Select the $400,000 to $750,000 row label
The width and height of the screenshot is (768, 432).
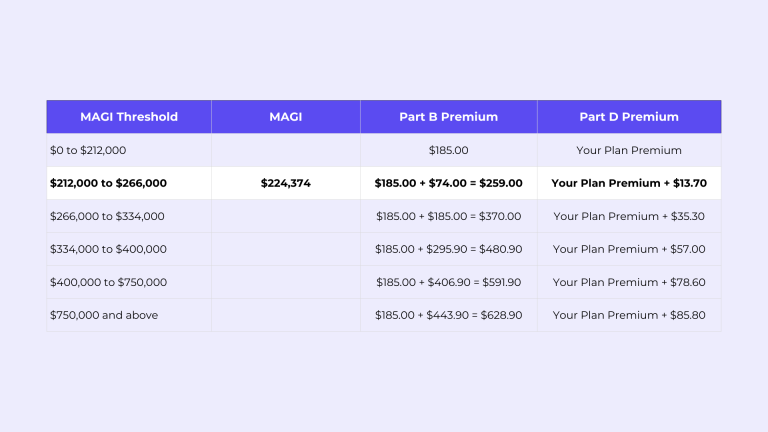click(129, 282)
